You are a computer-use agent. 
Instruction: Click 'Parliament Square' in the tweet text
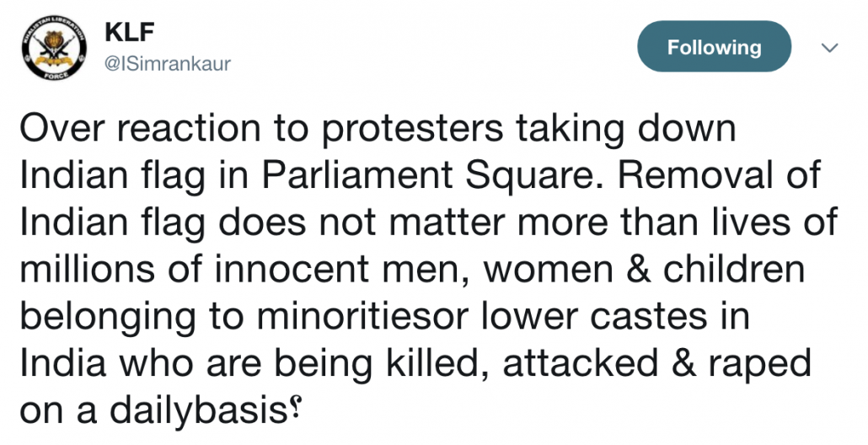click(431, 177)
